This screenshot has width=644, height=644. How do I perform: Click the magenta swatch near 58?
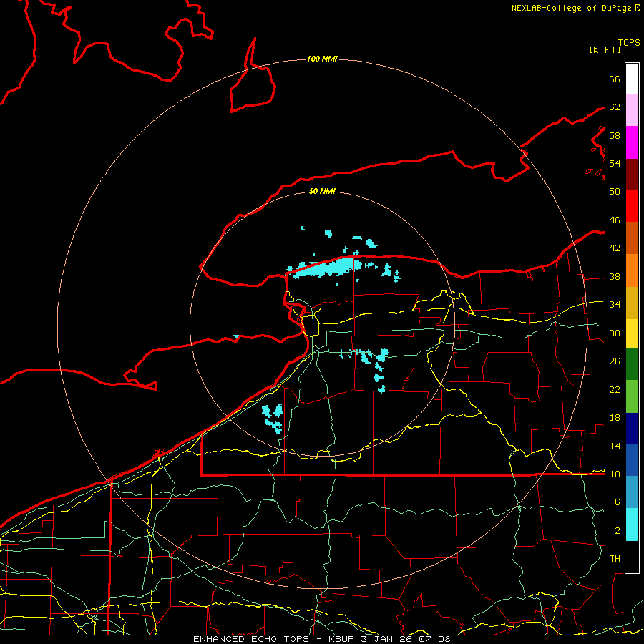click(x=632, y=142)
